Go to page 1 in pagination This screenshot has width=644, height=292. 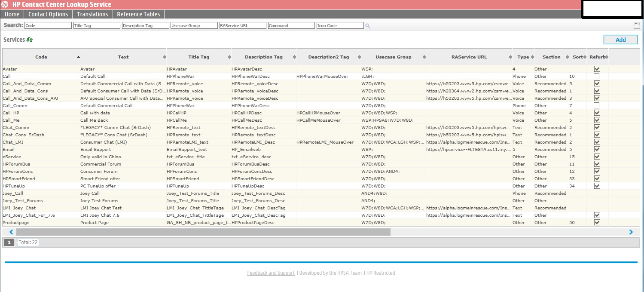[9, 243]
